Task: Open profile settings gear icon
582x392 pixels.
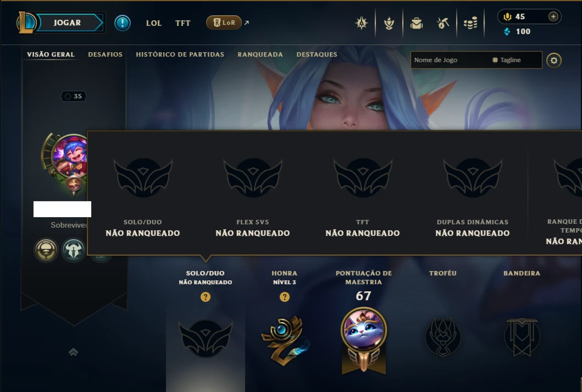Action: click(554, 60)
